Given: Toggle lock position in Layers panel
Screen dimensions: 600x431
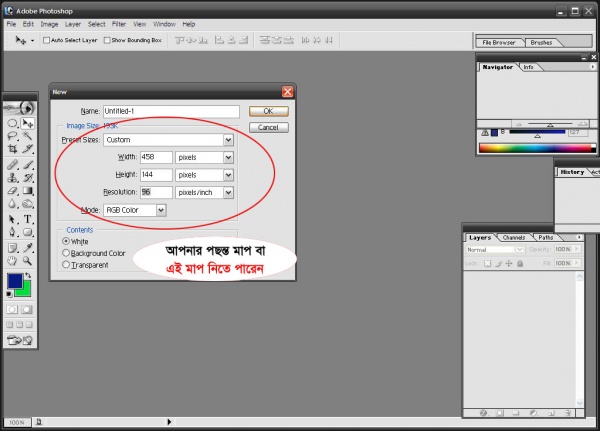Looking at the screenshot, I should pyautogui.click(x=509, y=263).
